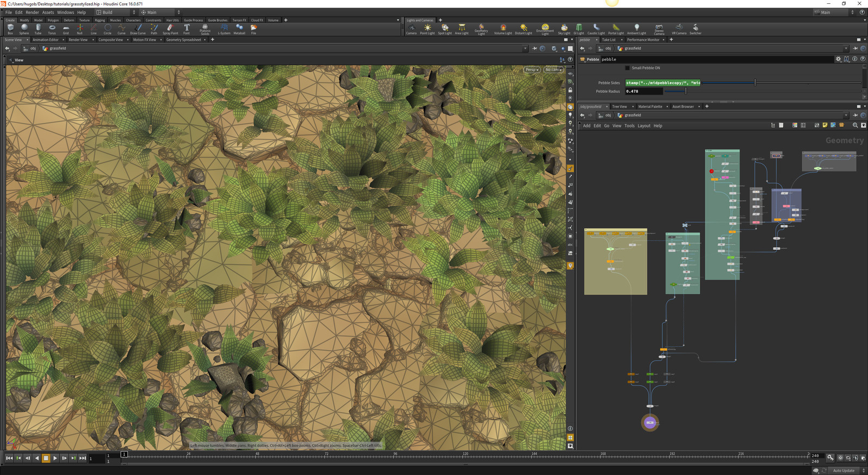Switch to the Performance Monitor tab
Image resolution: width=868 pixels, height=475 pixels.
click(643, 40)
